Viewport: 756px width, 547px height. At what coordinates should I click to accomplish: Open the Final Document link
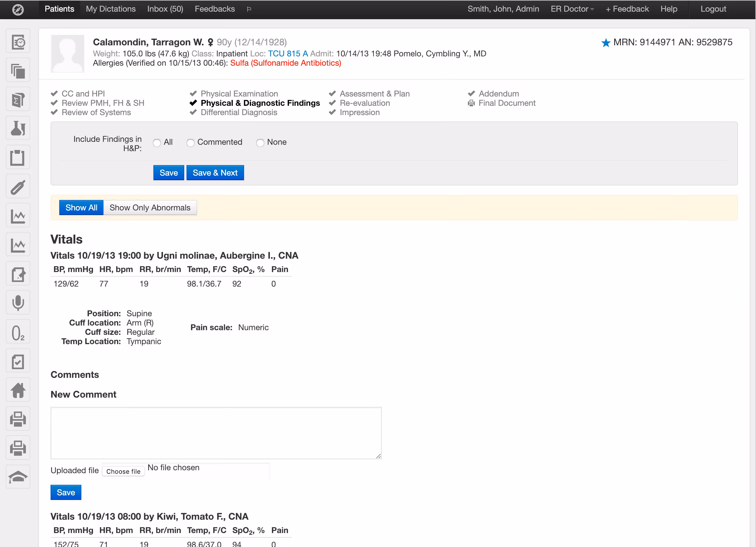507,103
